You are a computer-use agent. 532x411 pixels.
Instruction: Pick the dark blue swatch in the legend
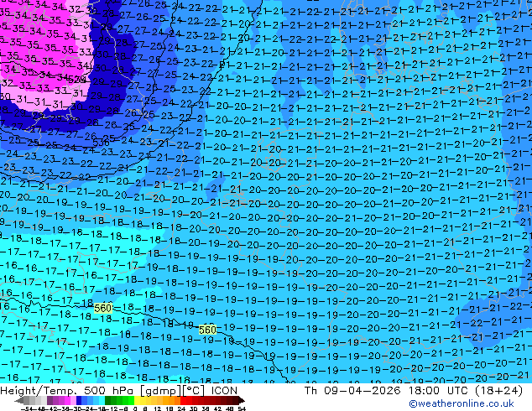[79, 400]
